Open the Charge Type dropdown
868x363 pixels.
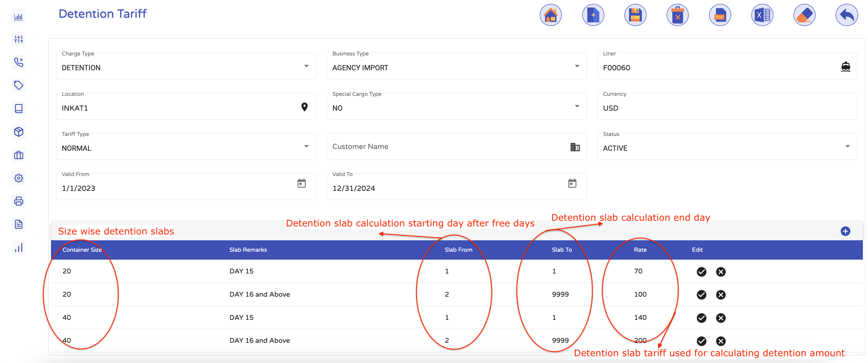(306, 66)
